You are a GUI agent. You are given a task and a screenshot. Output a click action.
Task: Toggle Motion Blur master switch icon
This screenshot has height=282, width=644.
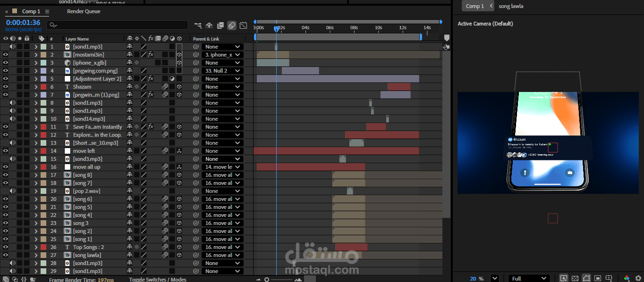(x=232, y=25)
